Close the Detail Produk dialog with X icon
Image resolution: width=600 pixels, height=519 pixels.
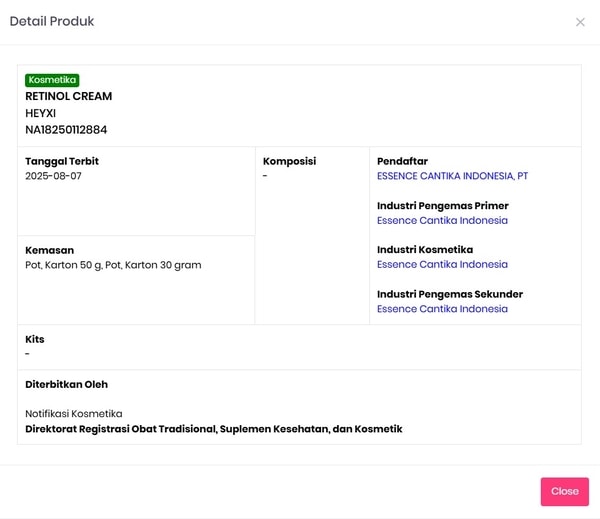pyautogui.click(x=580, y=22)
